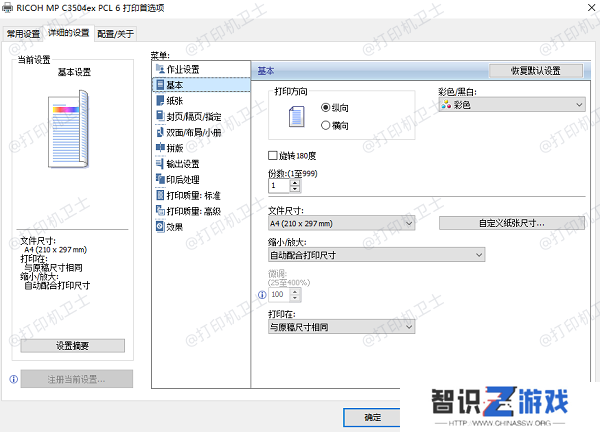Click the 输出设置 menu icon

click(x=160, y=163)
